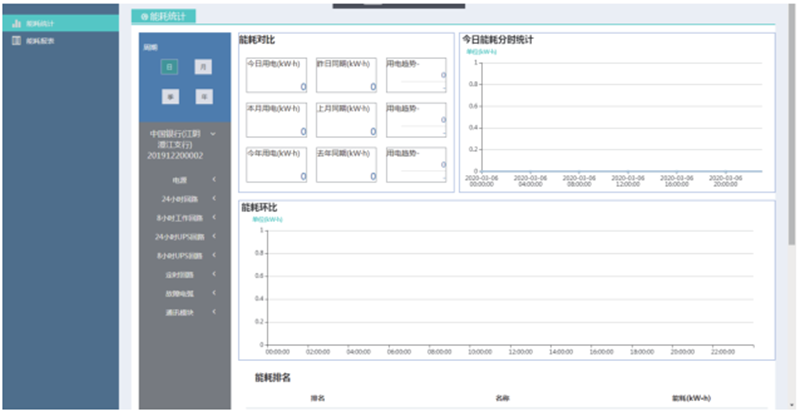This screenshot has height=416, width=800.
Task: Click the 能耗统计 bar chart sidebar icon
Action: tap(16, 21)
